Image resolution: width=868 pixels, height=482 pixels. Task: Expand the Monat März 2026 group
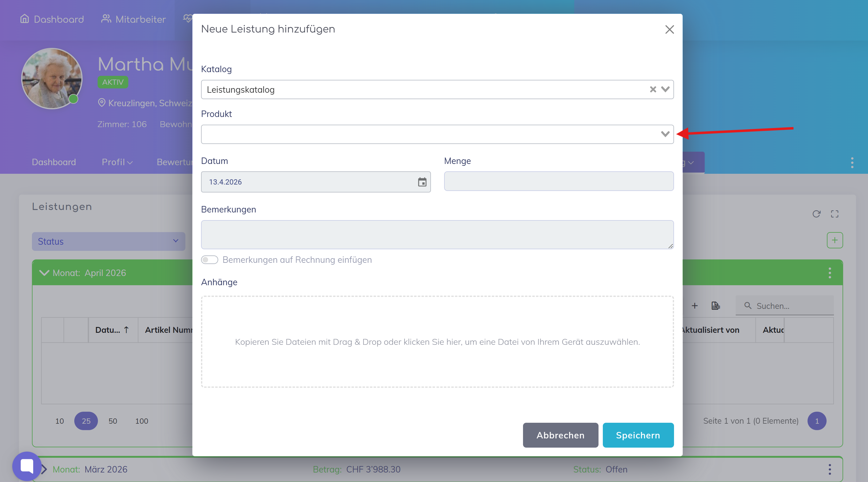point(44,469)
